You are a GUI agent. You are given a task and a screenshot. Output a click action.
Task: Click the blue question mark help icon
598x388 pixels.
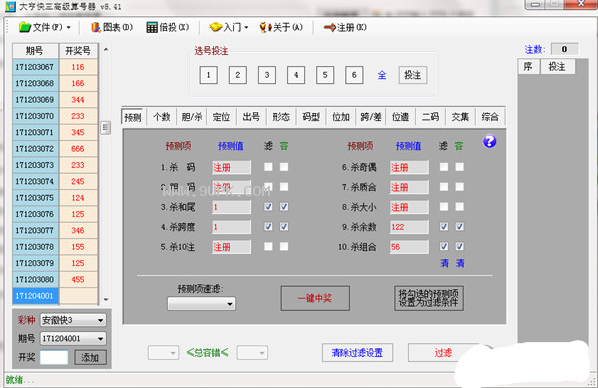click(x=489, y=141)
